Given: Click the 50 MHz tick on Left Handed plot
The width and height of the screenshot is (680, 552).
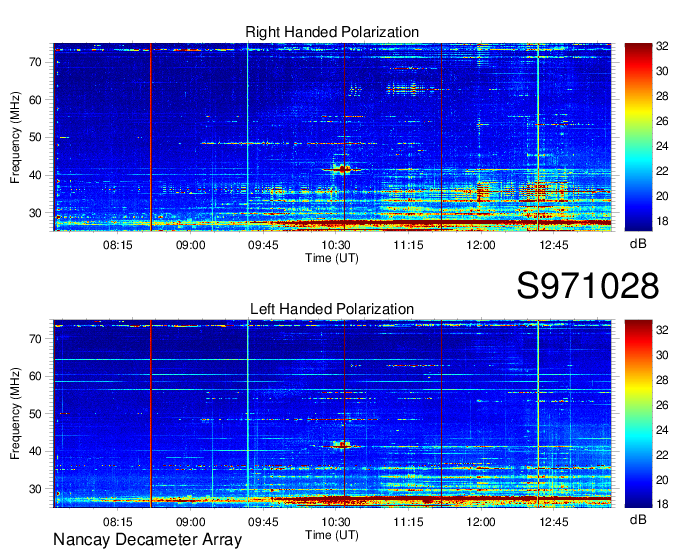Looking at the screenshot, I should tap(35, 414).
